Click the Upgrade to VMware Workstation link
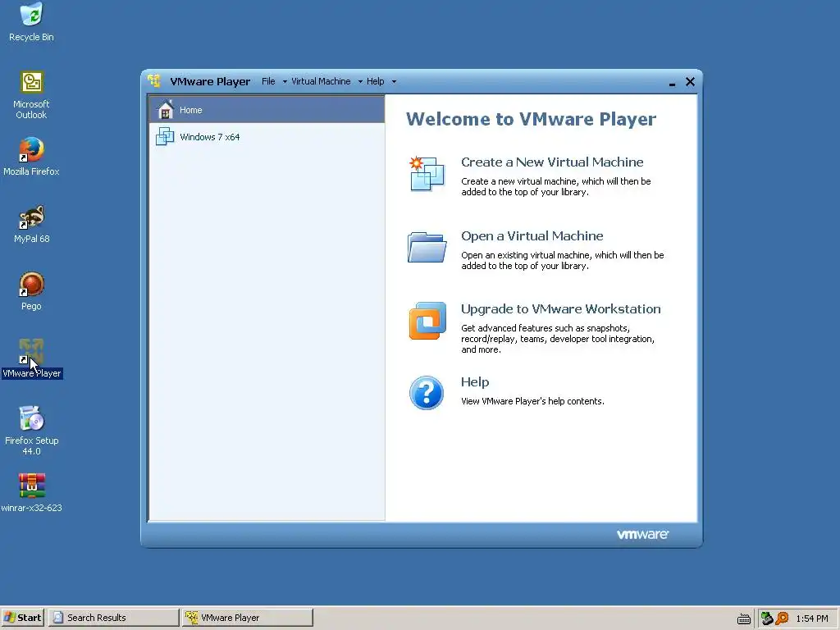 (560, 309)
